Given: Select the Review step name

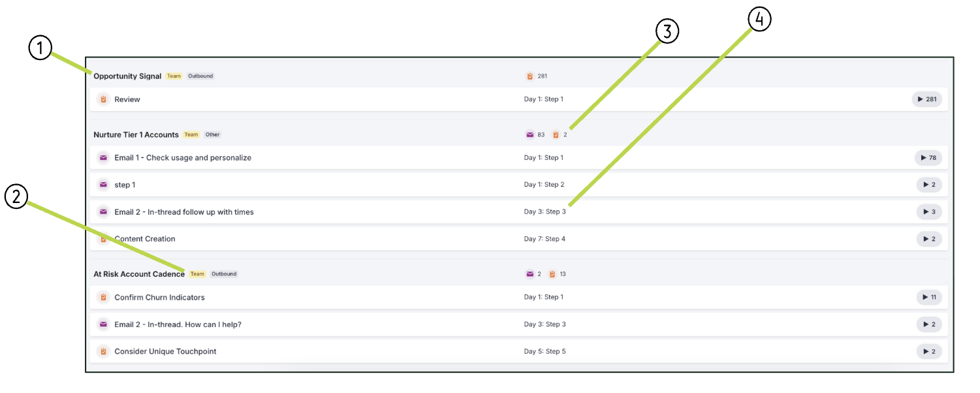Looking at the screenshot, I should click(127, 99).
